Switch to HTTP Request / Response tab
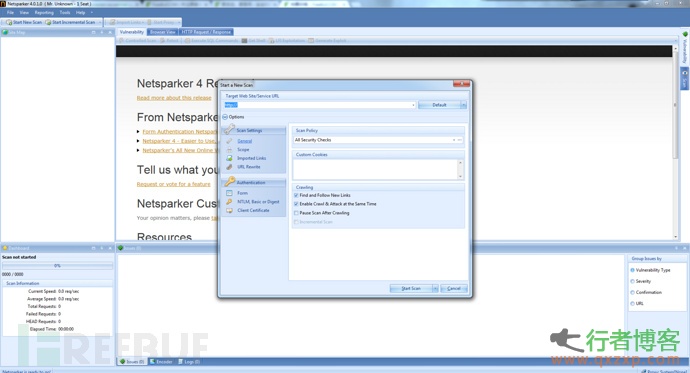 click(206, 32)
